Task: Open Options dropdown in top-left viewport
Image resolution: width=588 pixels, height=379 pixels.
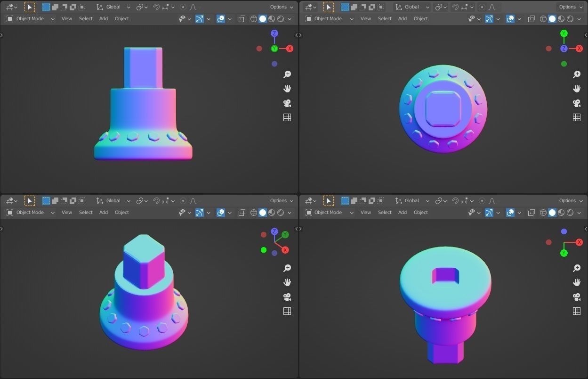Action: pos(282,7)
